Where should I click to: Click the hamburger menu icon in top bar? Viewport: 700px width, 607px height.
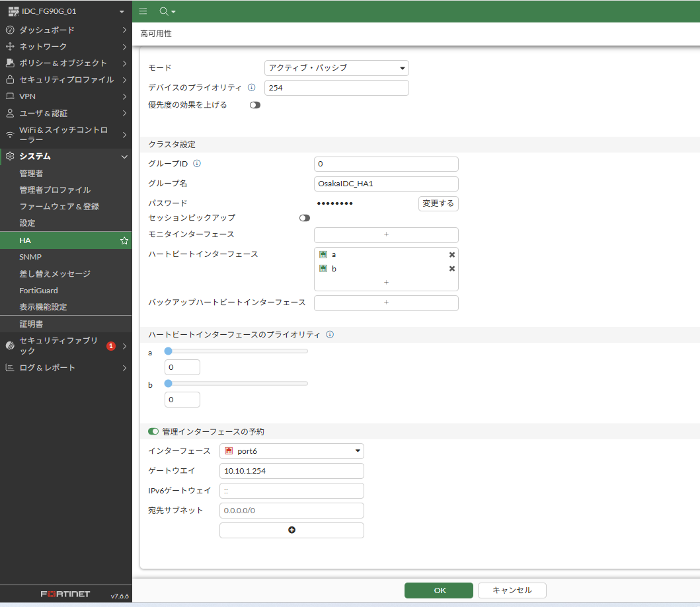[x=143, y=11]
